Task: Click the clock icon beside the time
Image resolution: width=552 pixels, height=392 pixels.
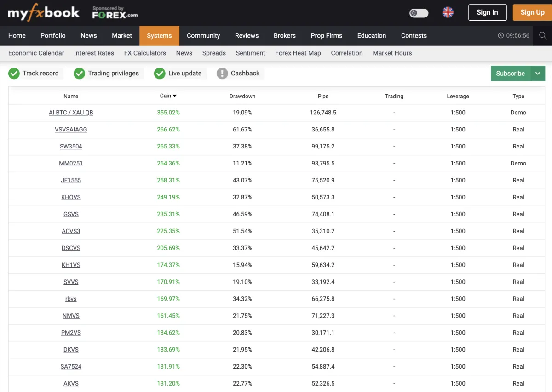Action: (500, 35)
